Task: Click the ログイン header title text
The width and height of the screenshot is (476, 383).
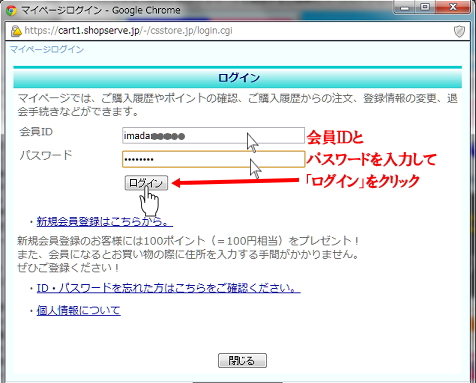Action: pyautogui.click(x=239, y=78)
